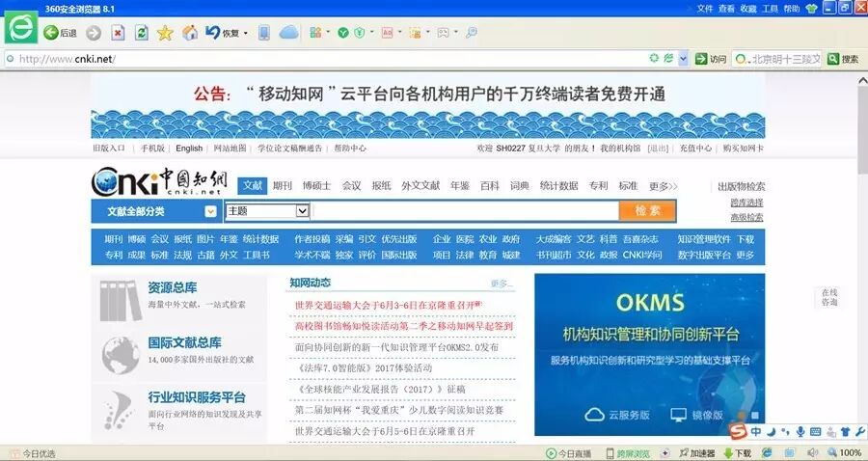868x461 pixels.
Task: Open the 知网动态 更多 link
Action: click(502, 284)
